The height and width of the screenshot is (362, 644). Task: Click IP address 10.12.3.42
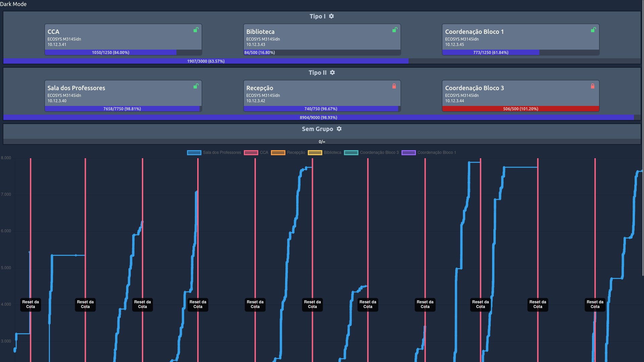[256, 101]
